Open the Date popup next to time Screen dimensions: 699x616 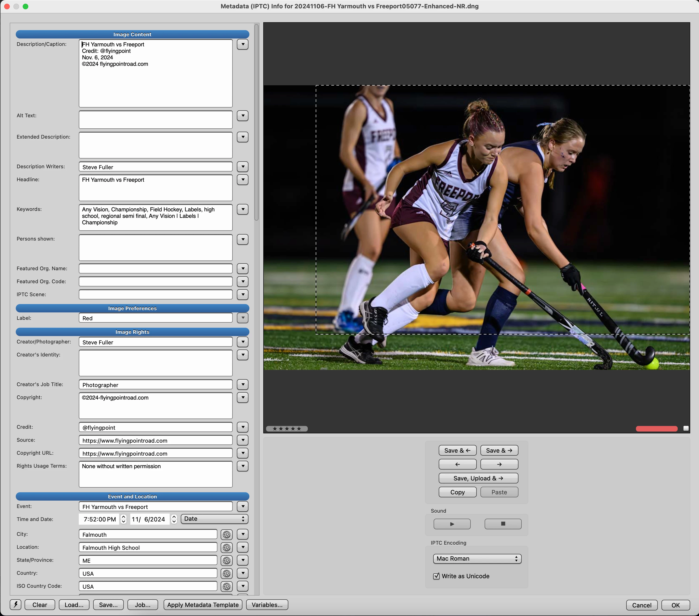tap(214, 519)
